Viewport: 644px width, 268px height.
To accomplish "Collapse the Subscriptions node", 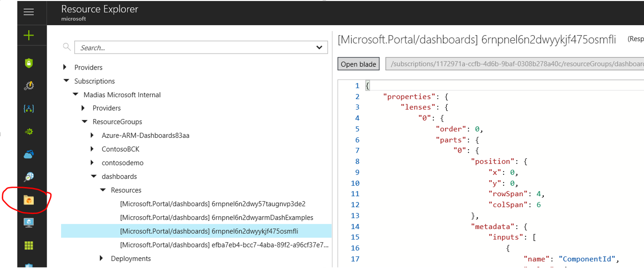I will [66, 81].
